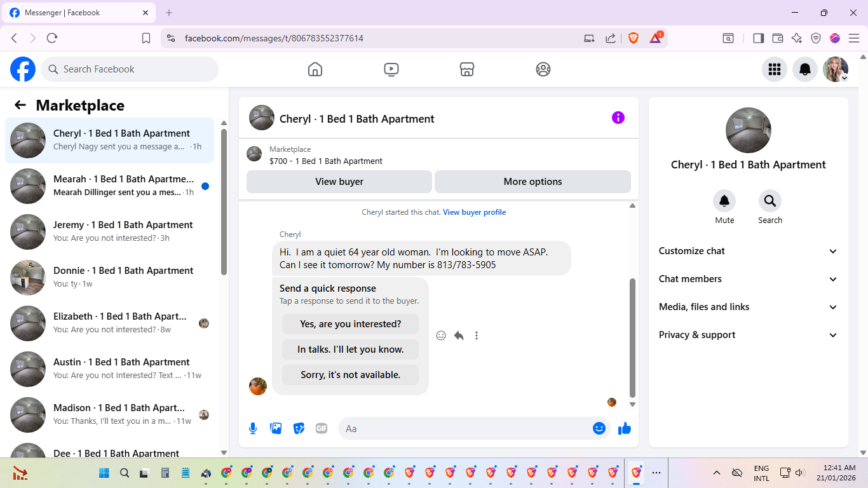Send quick response "In talks. I'll let you know."
This screenshot has height=488, width=868.
point(351,349)
